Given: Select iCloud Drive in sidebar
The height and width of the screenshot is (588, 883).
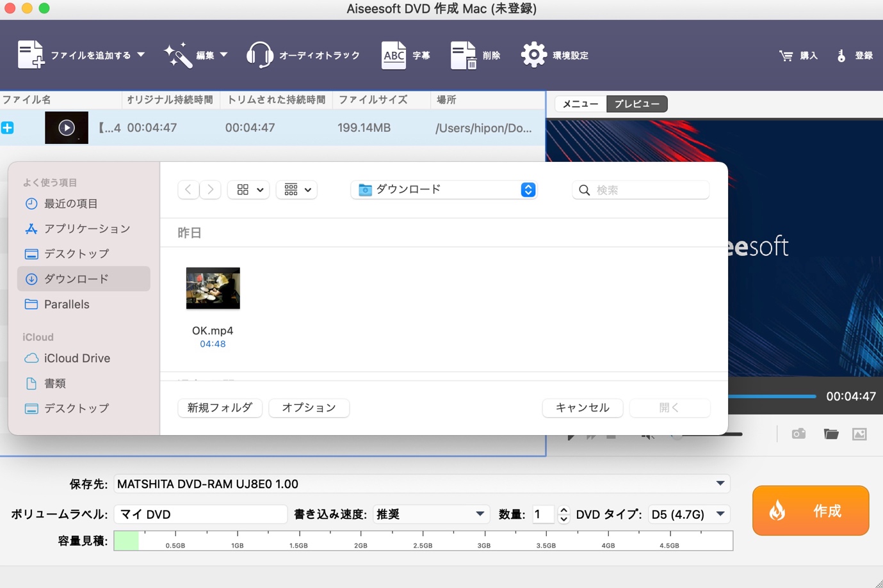Looking at the screenshot, I should [84, 358].
